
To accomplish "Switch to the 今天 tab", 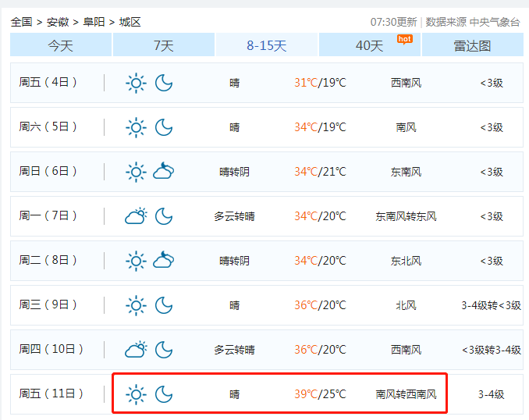I will [61, 45].
